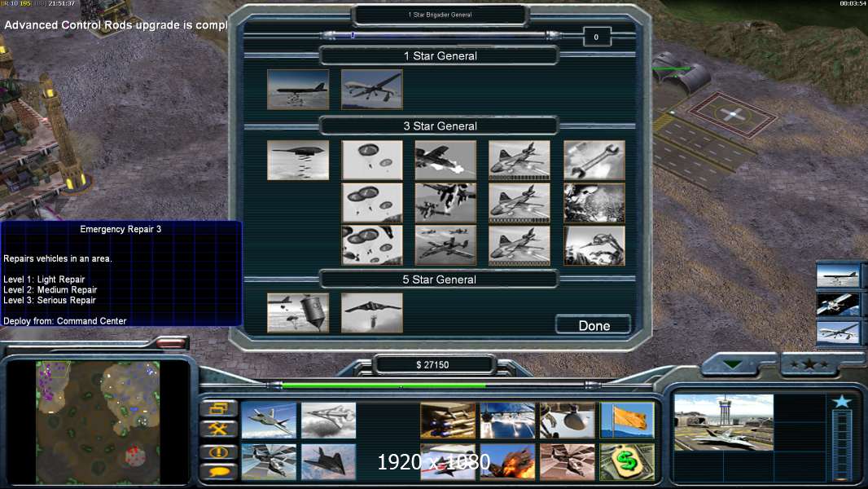Select the bottom attack jet strike icon with three jets
Viewport: 868px width, 489px height.
445,245
